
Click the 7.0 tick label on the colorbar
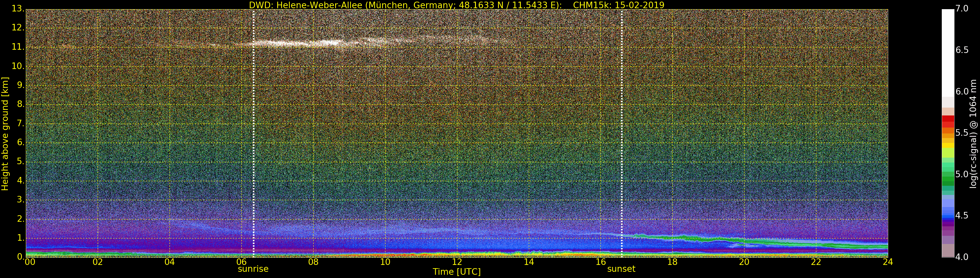pyautogui.click(x=962, y=9)
